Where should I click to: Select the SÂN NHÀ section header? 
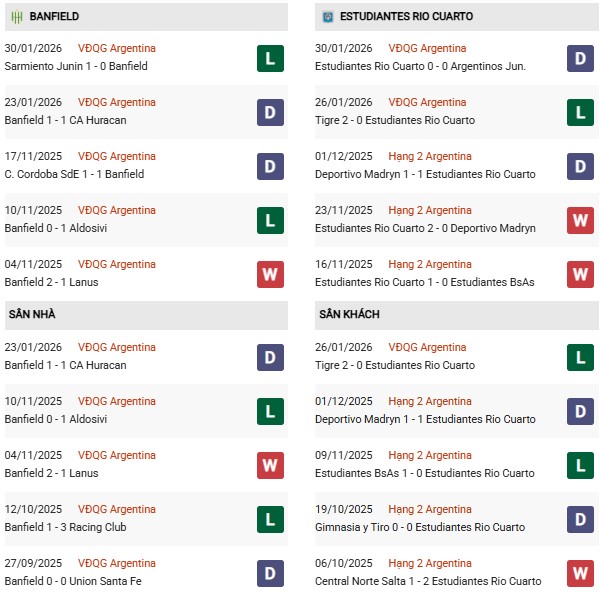pyautogui.click(x=32, y=314)
